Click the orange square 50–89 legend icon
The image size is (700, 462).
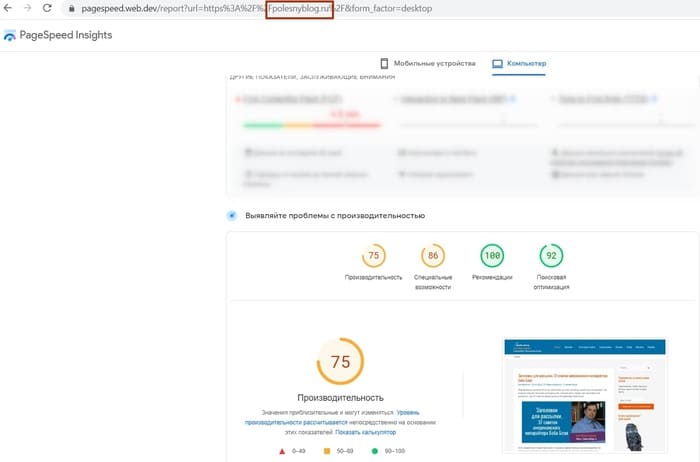pyautogui.click(x=327, y=451)
